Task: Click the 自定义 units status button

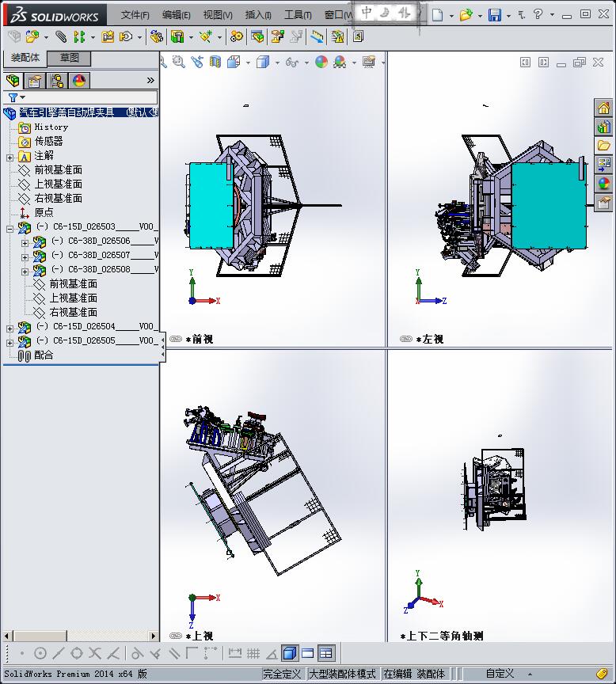Action: (500, 674)
